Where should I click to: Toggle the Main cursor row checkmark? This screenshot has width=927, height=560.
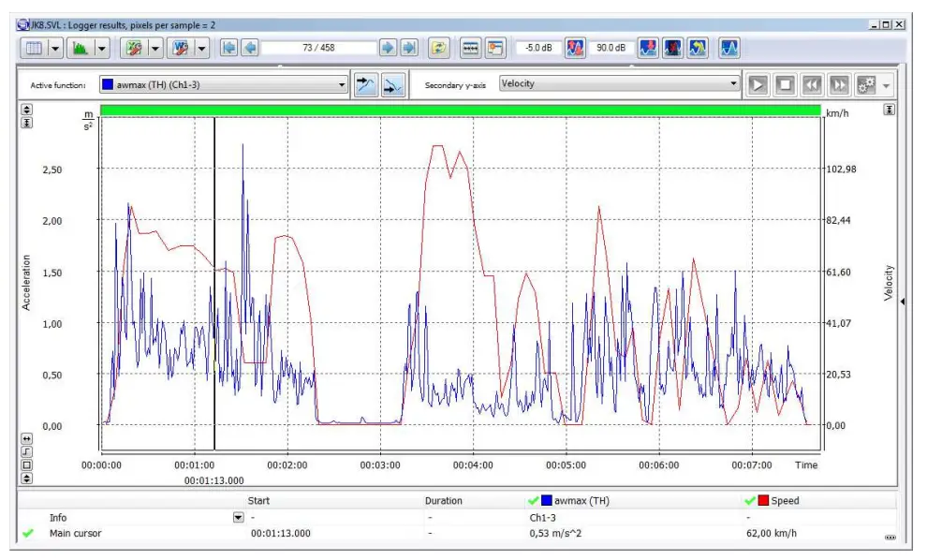[x=27, y=534]
